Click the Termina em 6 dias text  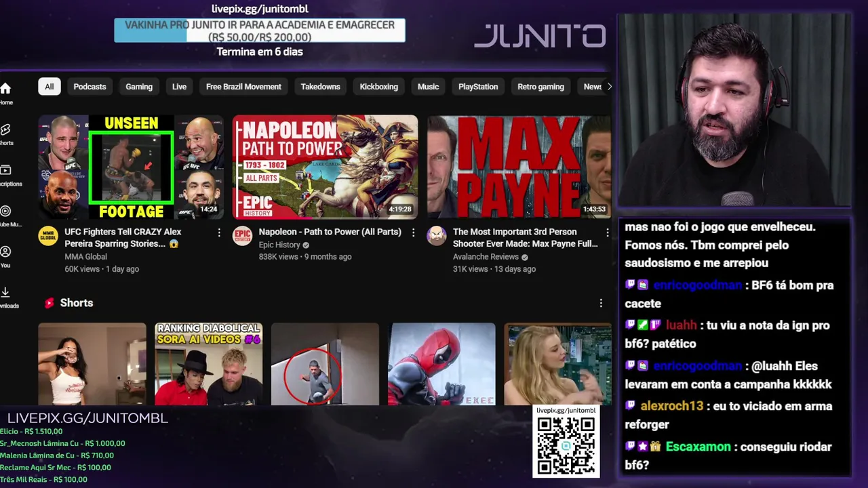[260, 52]
